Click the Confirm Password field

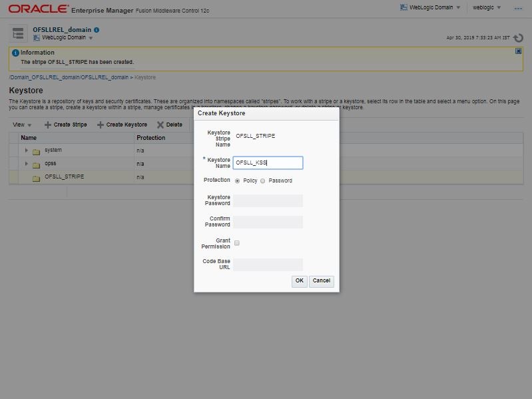(x=268, y=222)
